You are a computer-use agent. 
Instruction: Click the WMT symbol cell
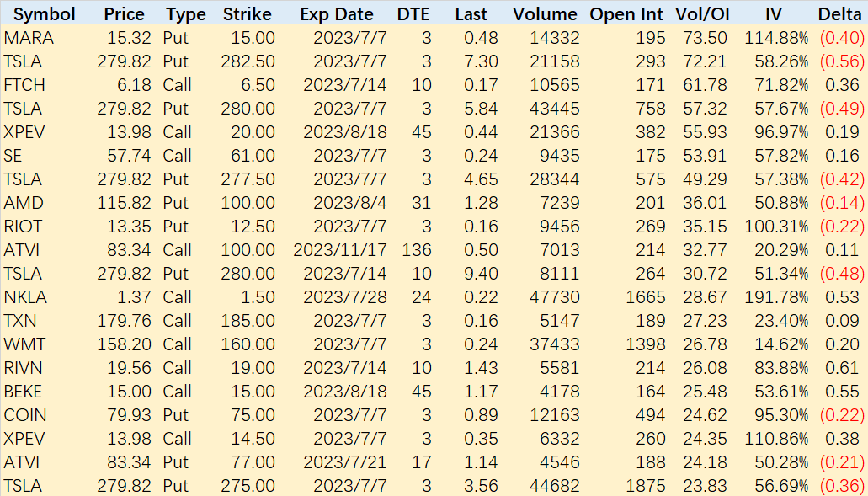click(24, 344)
